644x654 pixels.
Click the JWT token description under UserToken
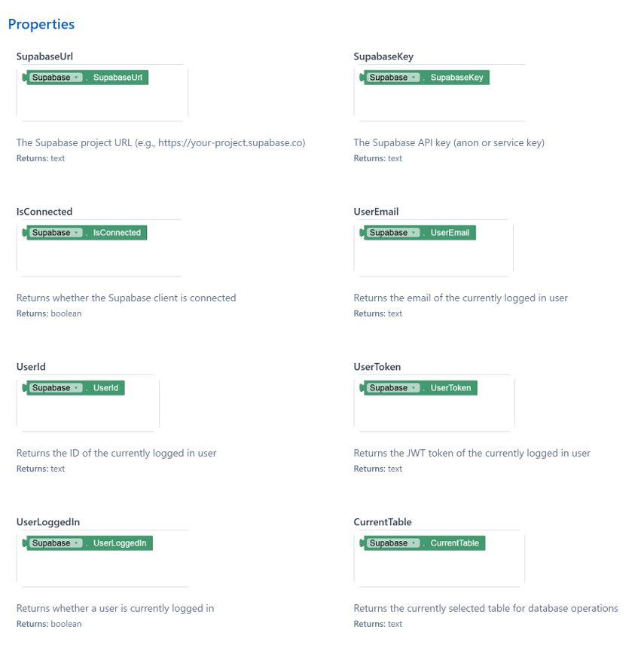point(472,453)
